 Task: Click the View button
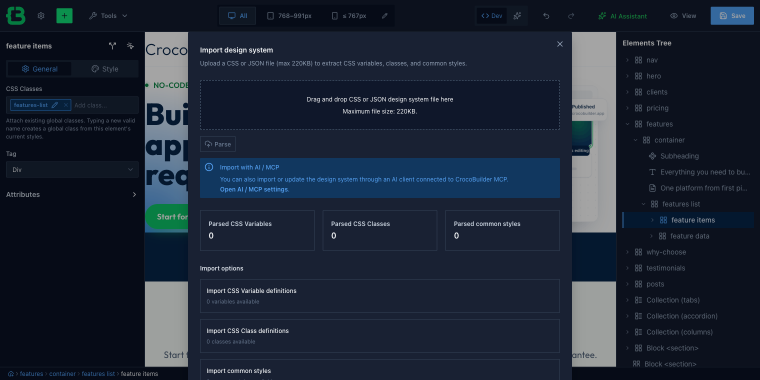coord(683,16)
